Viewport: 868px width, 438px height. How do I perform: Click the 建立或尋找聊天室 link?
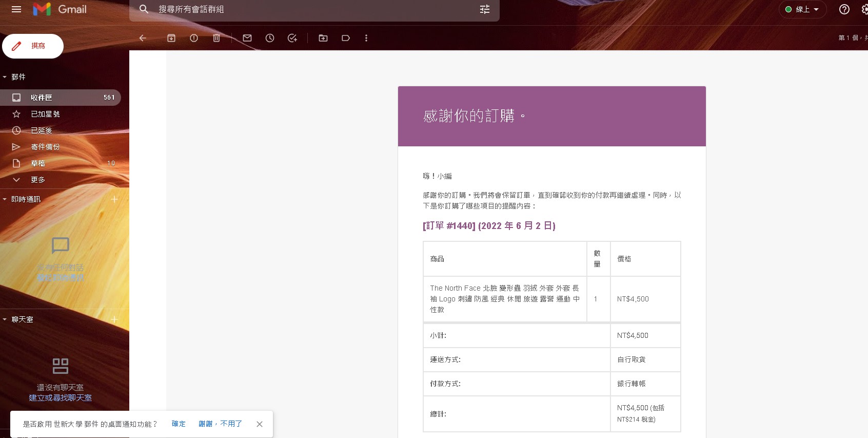[60, 398]
